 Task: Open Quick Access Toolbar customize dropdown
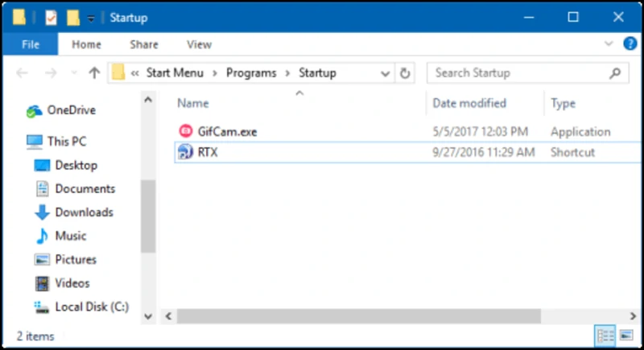point(93,17)
